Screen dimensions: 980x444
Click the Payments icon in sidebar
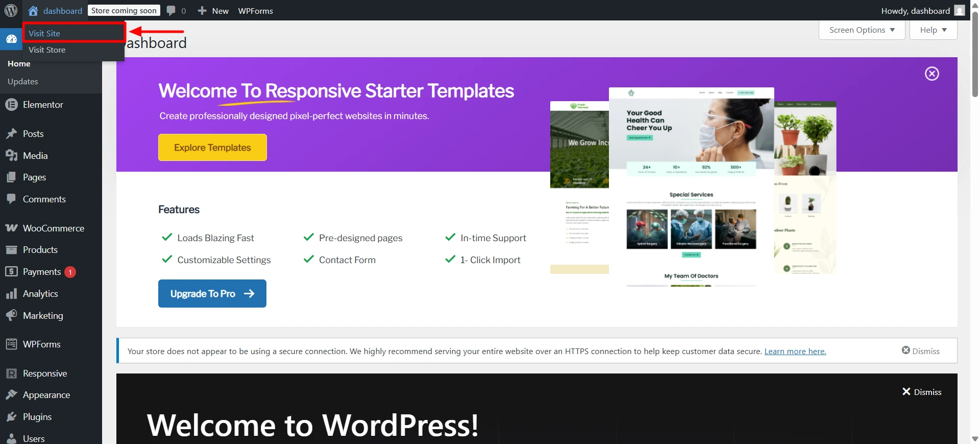tap(11, 272)
